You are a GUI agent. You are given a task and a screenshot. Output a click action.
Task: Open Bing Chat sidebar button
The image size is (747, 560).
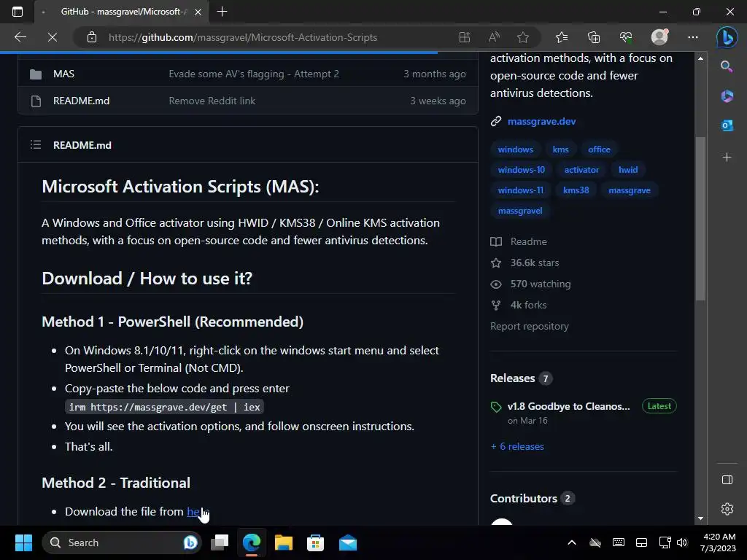click(x=727, y=37)
